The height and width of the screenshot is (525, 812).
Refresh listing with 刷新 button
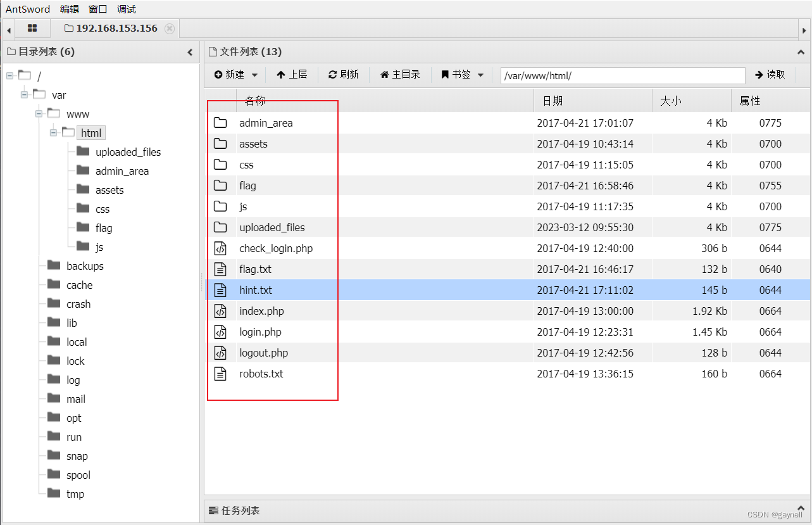pos(344,75)
